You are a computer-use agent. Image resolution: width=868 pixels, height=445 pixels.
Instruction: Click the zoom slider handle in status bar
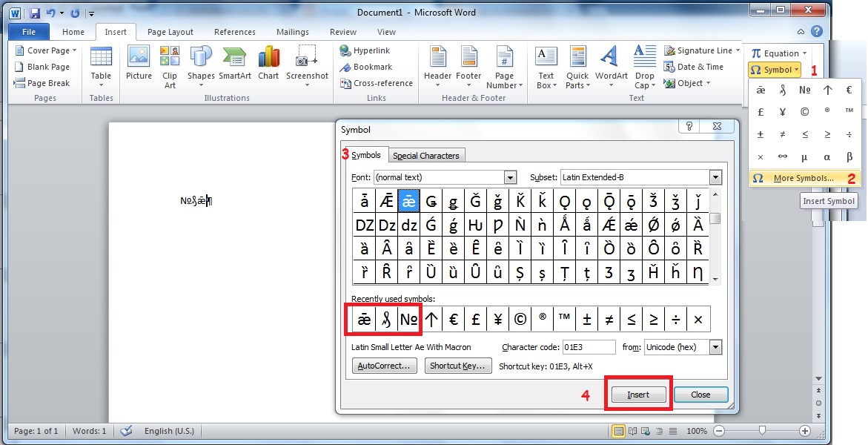(762, 431)
